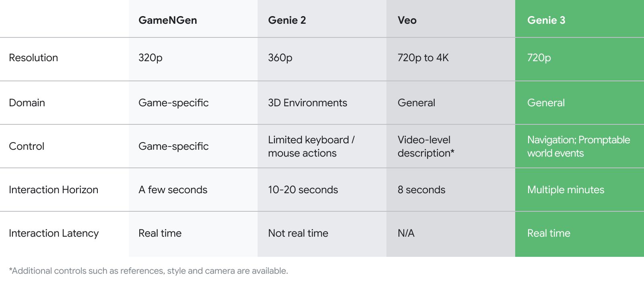Image resolution: width=644 pixels, height=285 pixels.
Task: Click the Multiple minutes cell
Action: (x=566, y=190)
